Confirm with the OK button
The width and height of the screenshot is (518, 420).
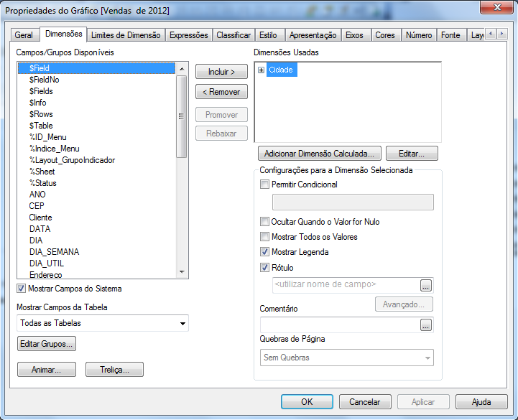click(x=307, y=402)
